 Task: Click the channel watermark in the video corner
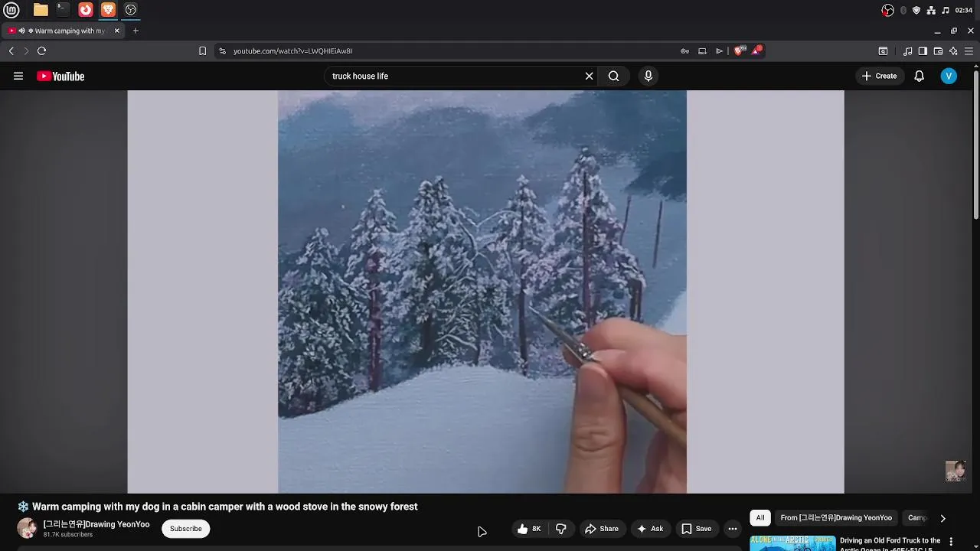click(x=955, y=471)
